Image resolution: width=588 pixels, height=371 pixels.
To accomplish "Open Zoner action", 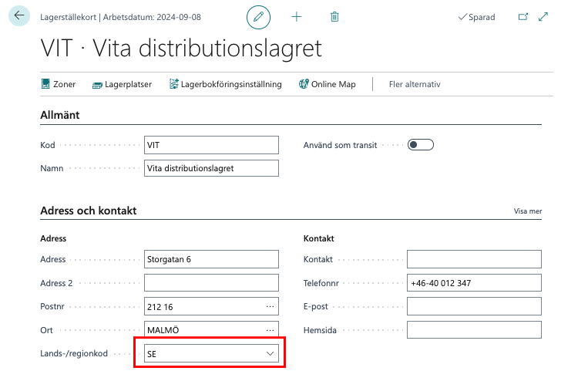I will 58,84.
